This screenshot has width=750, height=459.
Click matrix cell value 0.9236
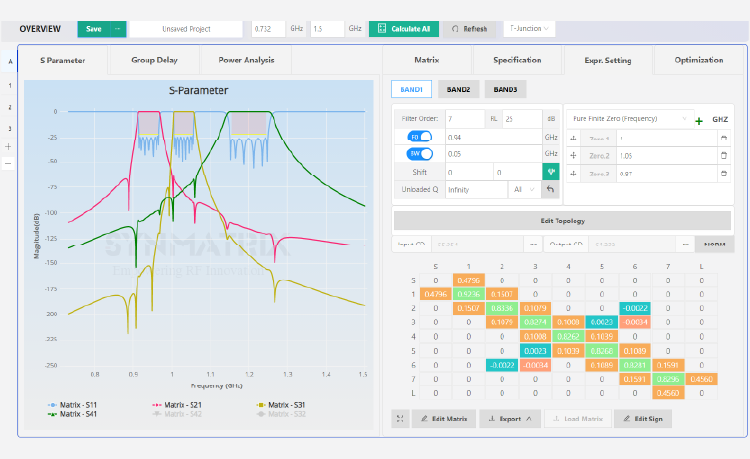469,295
